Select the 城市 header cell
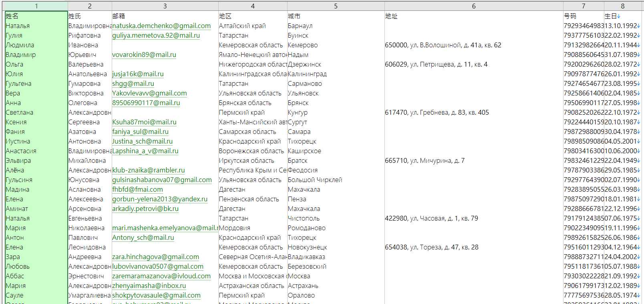This screenshot has height=304, width=644. [x=336, y=16]
